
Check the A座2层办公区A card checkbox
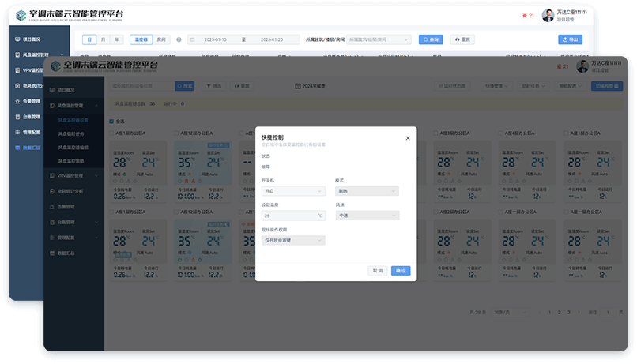[x=435, y=212]
